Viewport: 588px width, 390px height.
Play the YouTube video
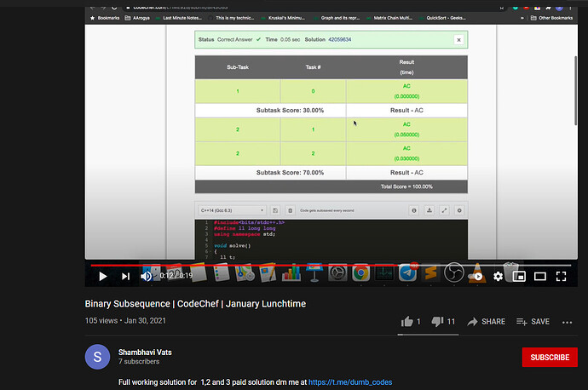[103, 277]
